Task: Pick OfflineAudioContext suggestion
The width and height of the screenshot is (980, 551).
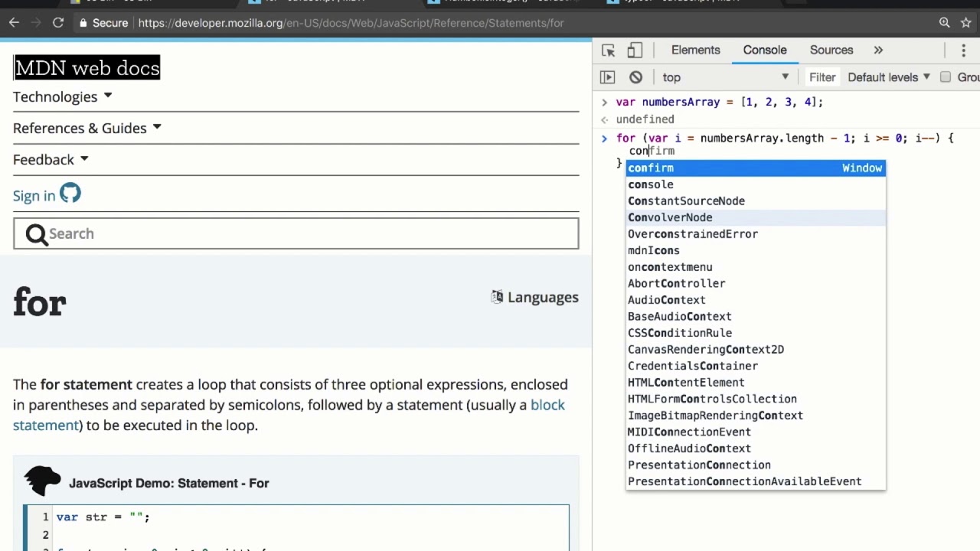Action: click(756, 448)
